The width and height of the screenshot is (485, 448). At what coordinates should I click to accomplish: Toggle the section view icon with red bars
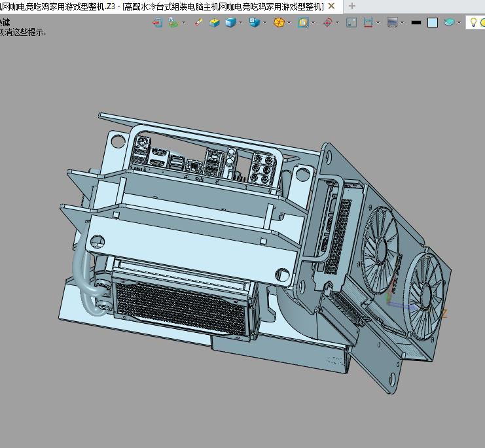coord(368,22)
